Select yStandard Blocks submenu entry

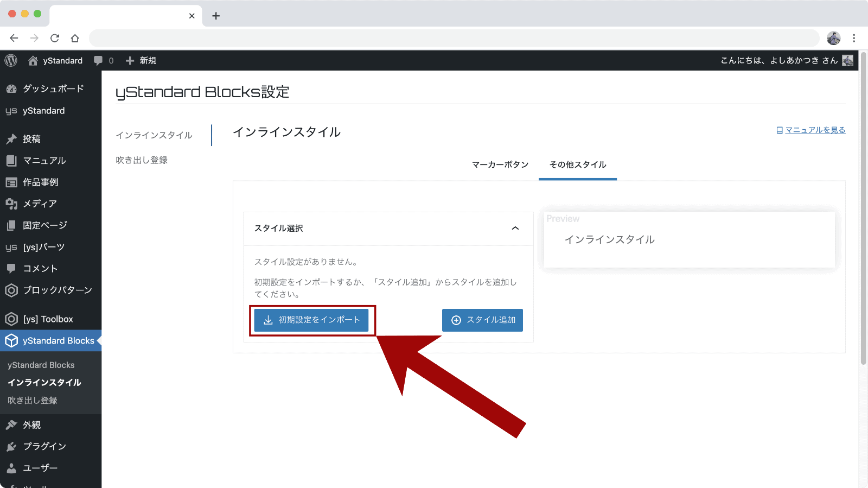pyautogui.click(x=41, y=365)
